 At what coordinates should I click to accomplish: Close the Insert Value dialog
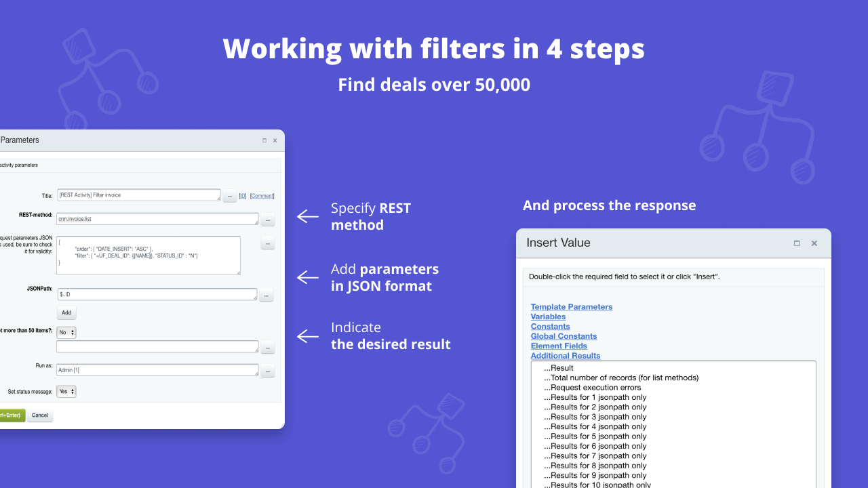(814, 243)
